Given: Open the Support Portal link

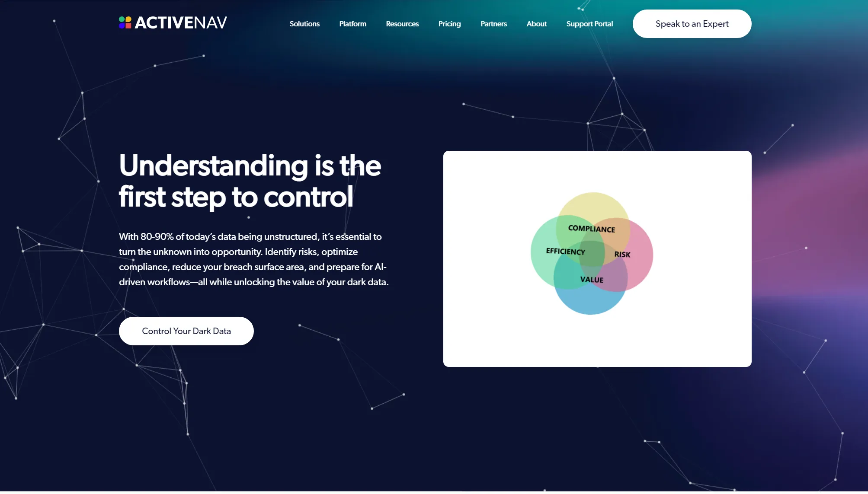Looking at the screenshot, I should [589, 23].
